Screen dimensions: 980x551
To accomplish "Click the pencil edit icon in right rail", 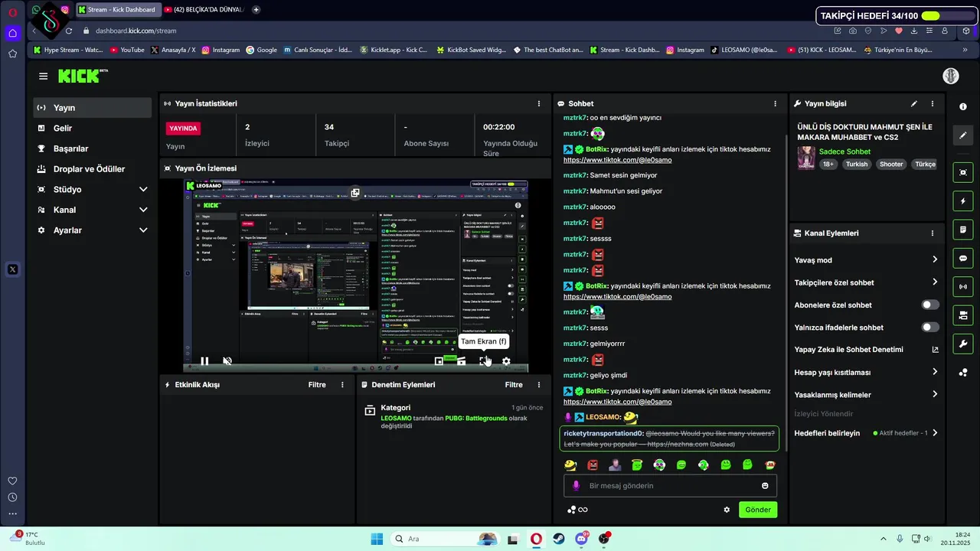I will click(963, 135).
